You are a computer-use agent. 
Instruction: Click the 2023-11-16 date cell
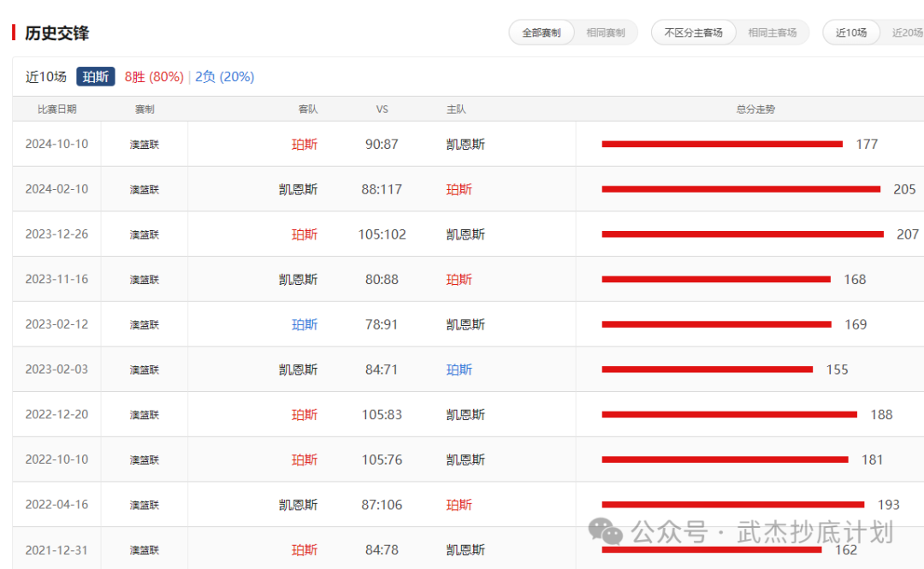click(56, 280)
